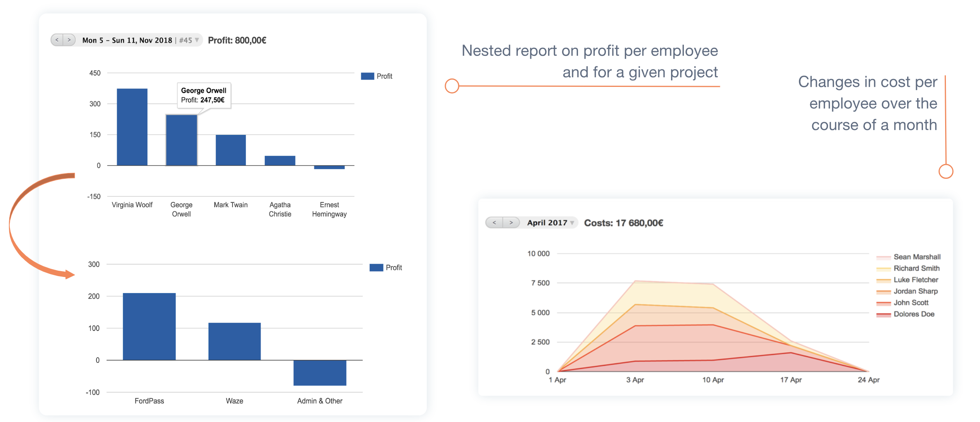The width and height of the screenshot is (980, 422).
Task: Select the FordPass project bar
Action: [149, 327]
